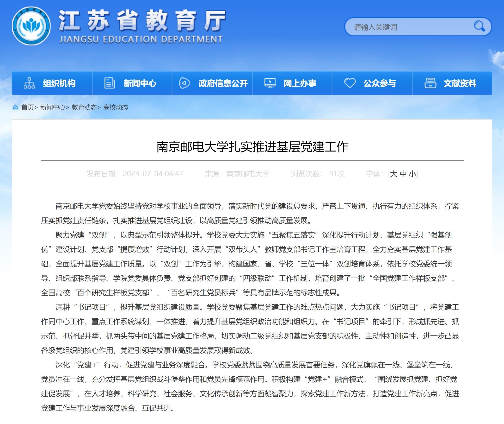
Task: Go to 高校动态 breadcrumb link
Action: (x=116, y=107)
